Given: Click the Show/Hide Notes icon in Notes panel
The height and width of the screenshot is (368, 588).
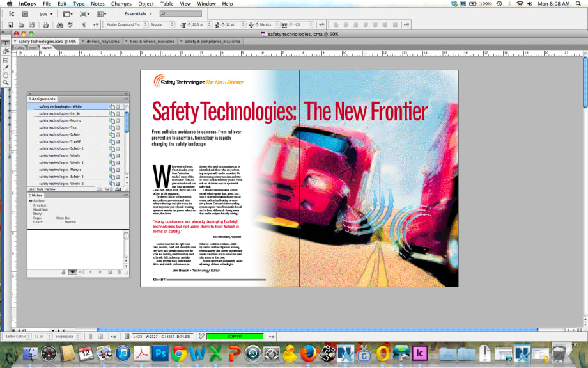Looking at the screenshot, I should click(73, 272).
